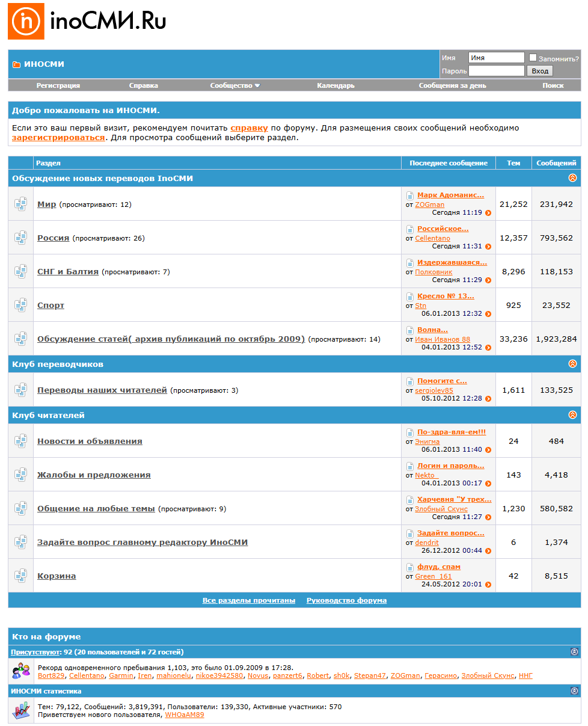Open profile of Иван Иванов 88
Image resolution: width=588 pixels, height=726 pixels.
[443, 339]
